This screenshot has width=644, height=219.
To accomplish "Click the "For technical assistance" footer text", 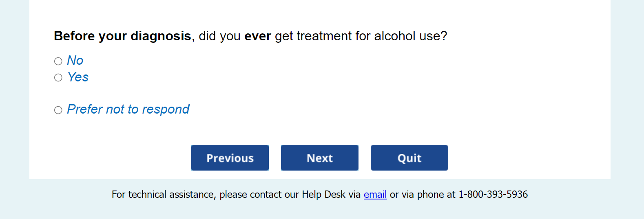I will (x=163, y=195).
